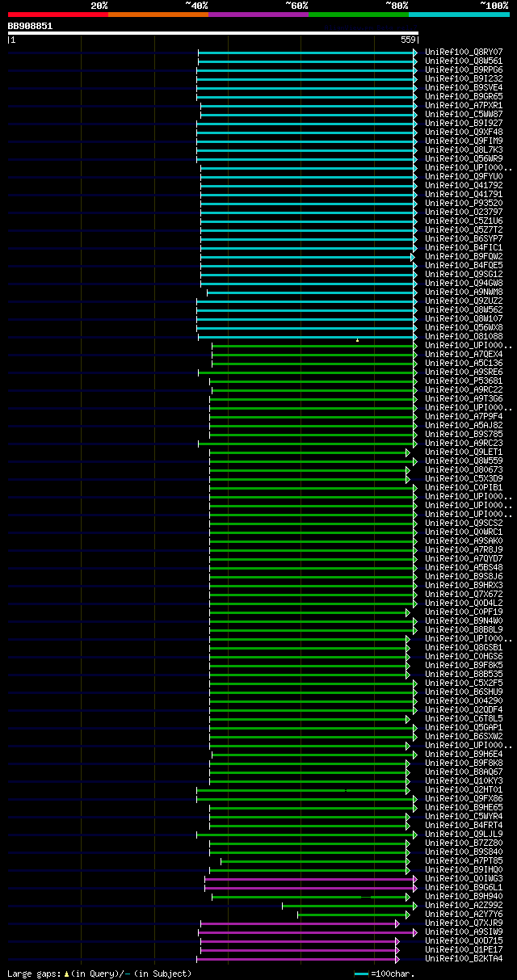Viewport: 517px width, 980px height.
Task: Select hit label UniRef100_A9T3G6
Action: [464, 398]
